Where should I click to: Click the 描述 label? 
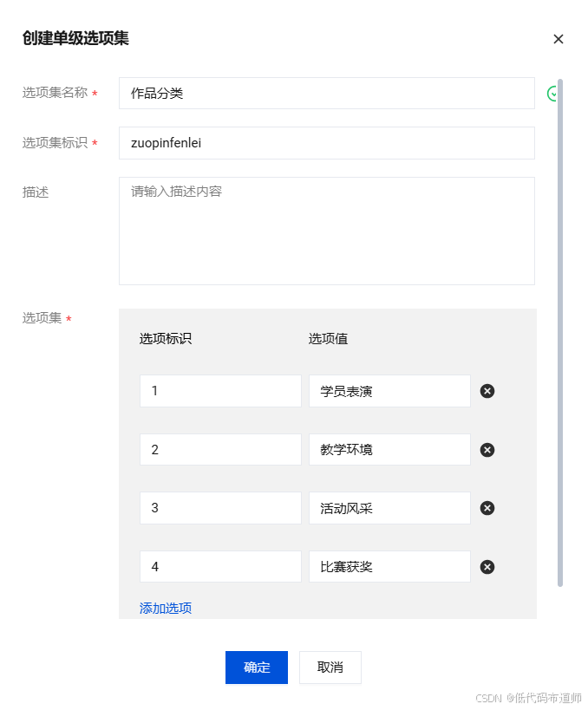click(x=36, y=192)
